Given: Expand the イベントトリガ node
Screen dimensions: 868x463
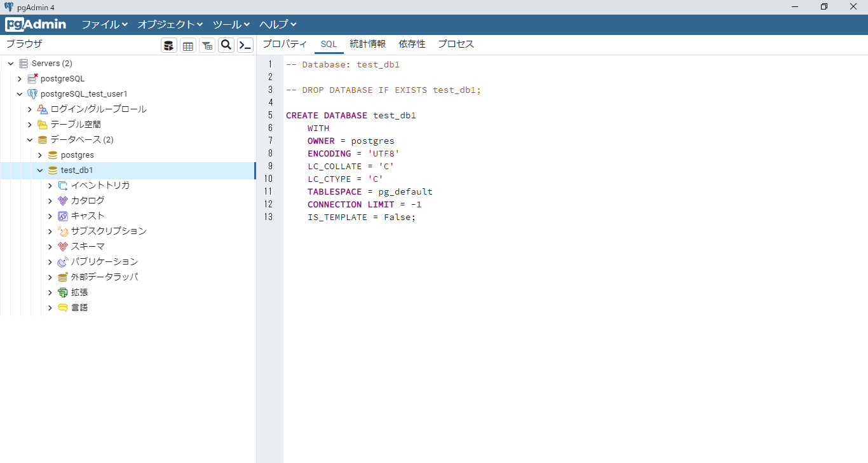Looking at the screenshot, I should pos(50,186).
